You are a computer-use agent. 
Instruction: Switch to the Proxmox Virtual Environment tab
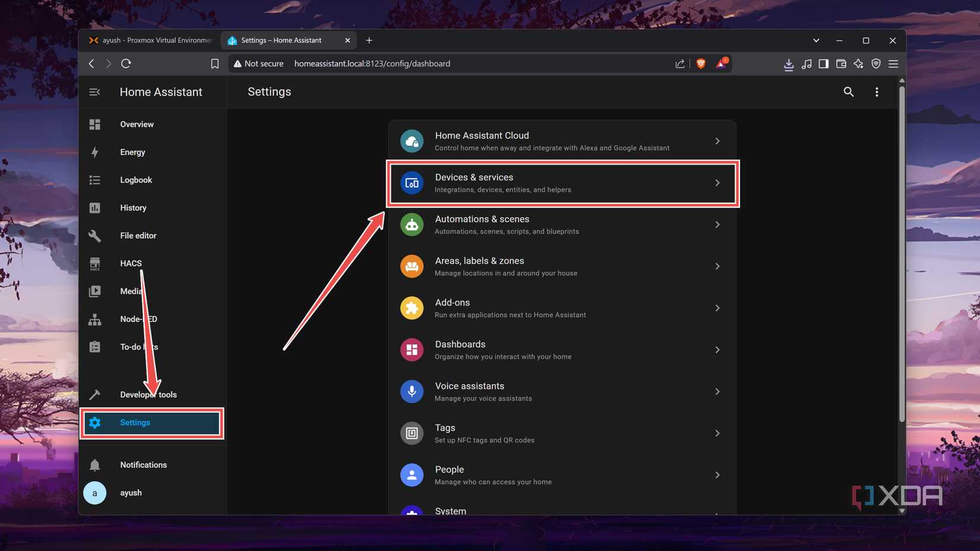click(x=151, y=40)
